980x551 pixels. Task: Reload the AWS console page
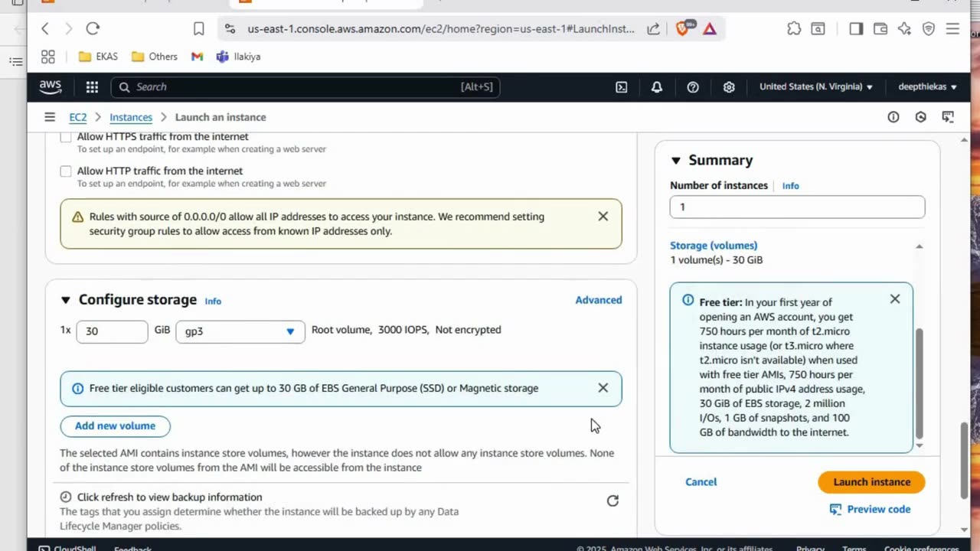pos(93,29)
